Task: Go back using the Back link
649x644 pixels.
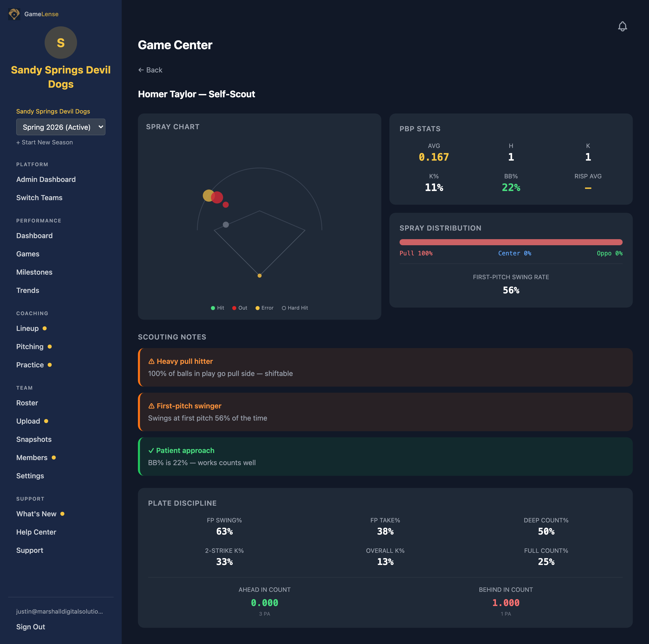Action: click(x=150, y=70)
